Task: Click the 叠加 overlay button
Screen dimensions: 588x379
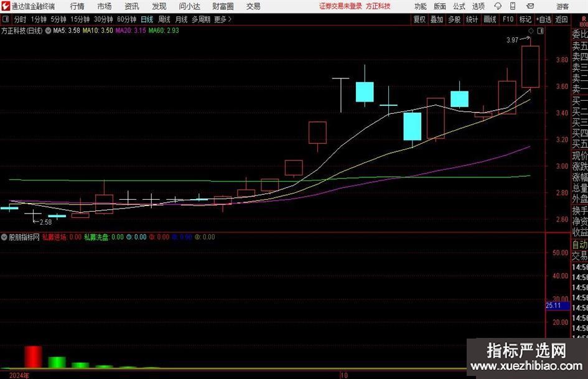Action: click(x=437, y=19)
